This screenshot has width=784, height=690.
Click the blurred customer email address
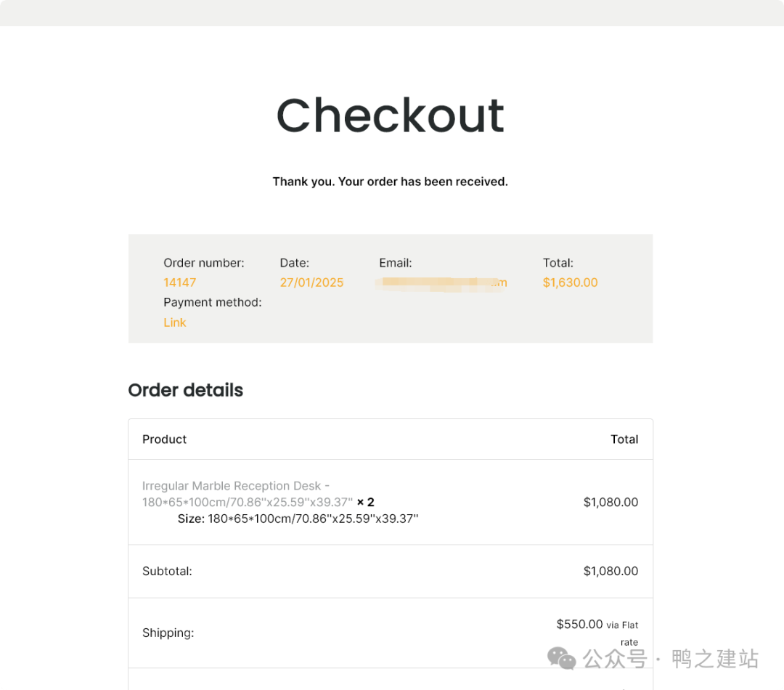[x=443, y=283]
